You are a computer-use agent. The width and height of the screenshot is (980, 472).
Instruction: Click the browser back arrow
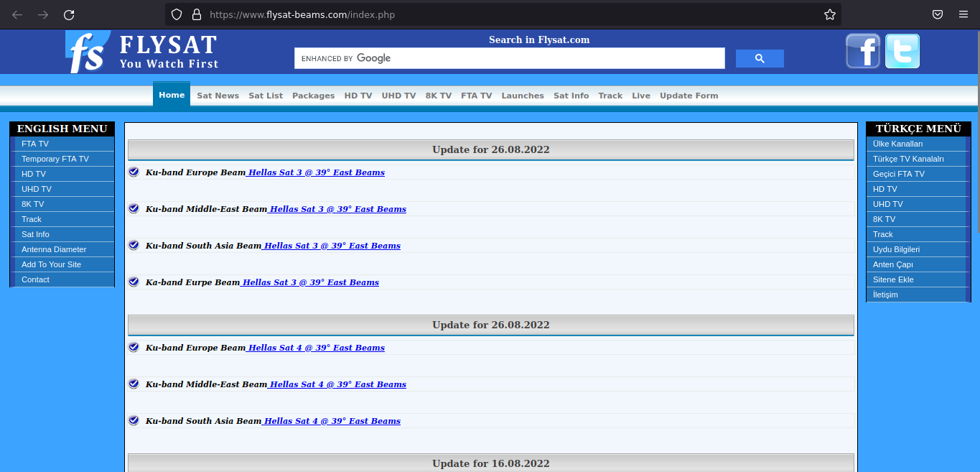[17, 14]
